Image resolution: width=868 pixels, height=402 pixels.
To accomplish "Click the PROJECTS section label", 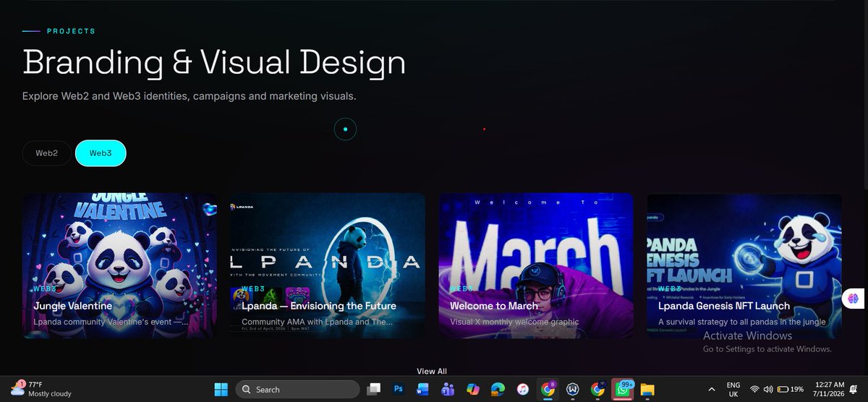I will pyautogui.click(x=71, y=31).
